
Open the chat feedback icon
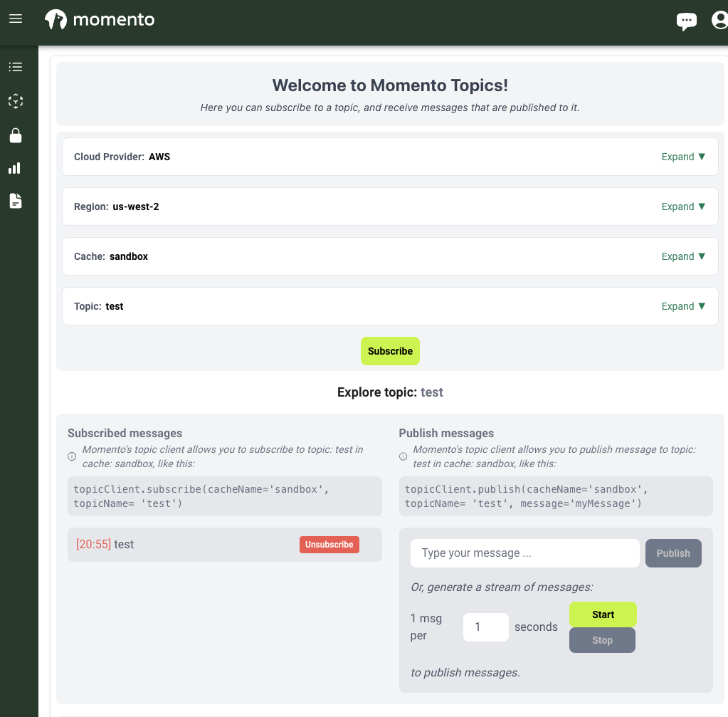tap(686, 21)
